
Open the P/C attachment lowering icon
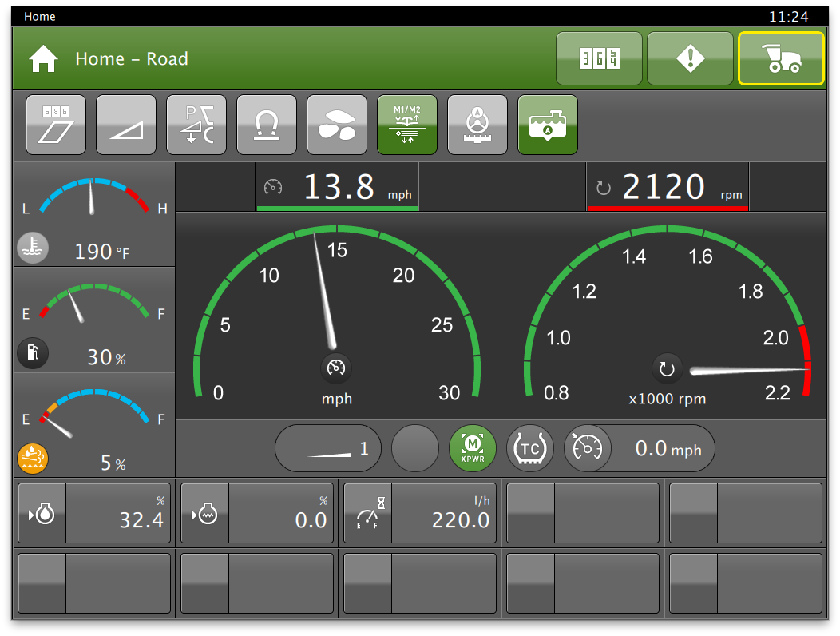click(x=196, y=125)
